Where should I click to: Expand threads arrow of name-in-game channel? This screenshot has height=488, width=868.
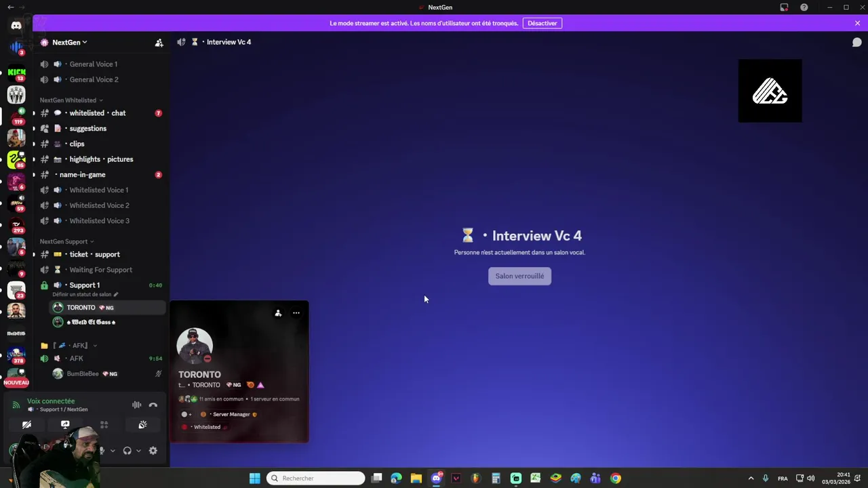(x=34, y=175)
